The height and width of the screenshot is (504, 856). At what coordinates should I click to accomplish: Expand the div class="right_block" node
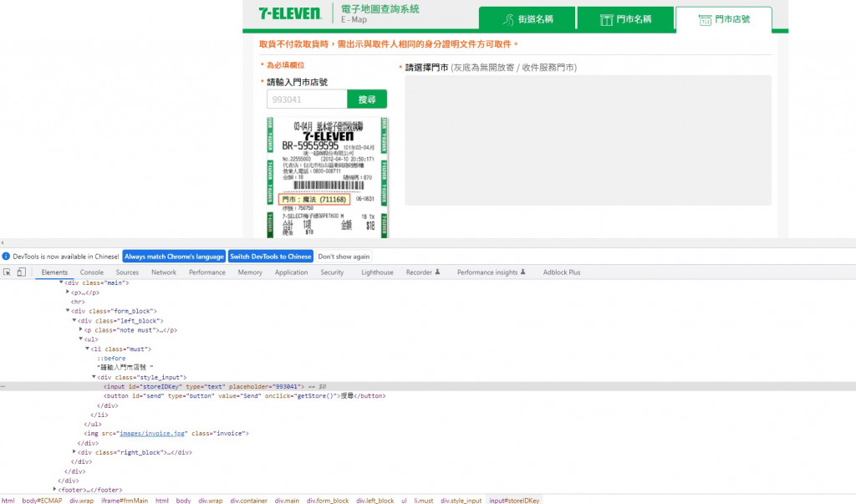pos(74,452)
